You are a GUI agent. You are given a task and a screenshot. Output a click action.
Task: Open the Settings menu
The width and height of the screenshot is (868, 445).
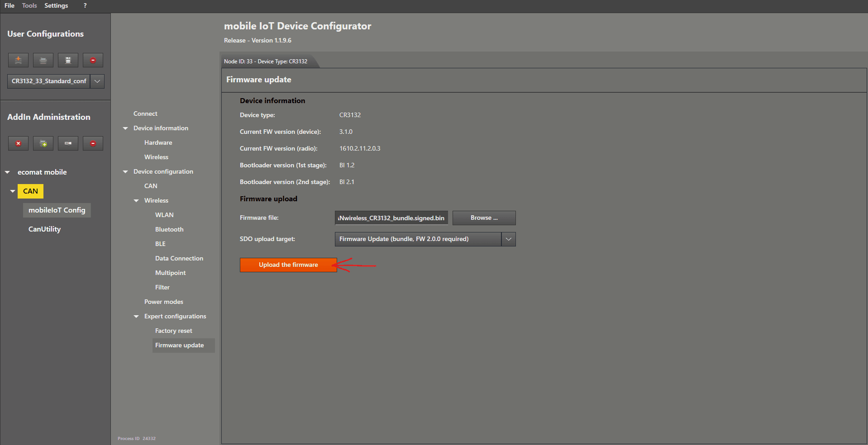pos(56,5)
